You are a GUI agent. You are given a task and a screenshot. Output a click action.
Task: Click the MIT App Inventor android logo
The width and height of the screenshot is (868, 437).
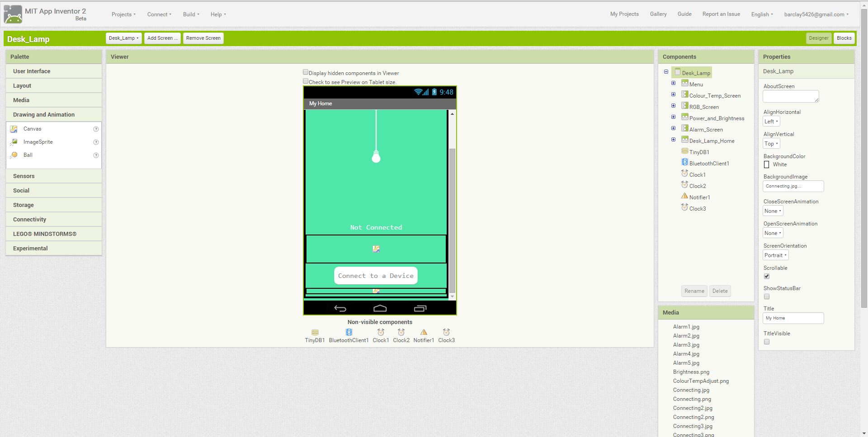point(13,14)
